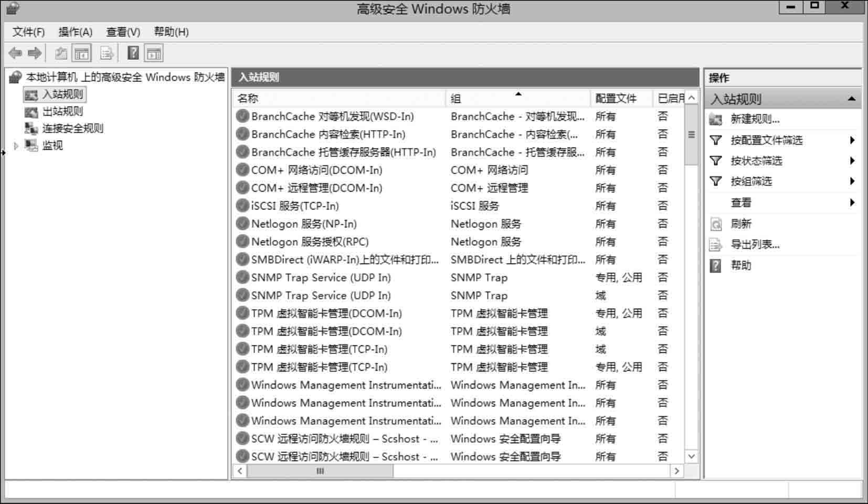Toggle the console tree pane toolbar icon
868x504 pixels.
[81, 53]
